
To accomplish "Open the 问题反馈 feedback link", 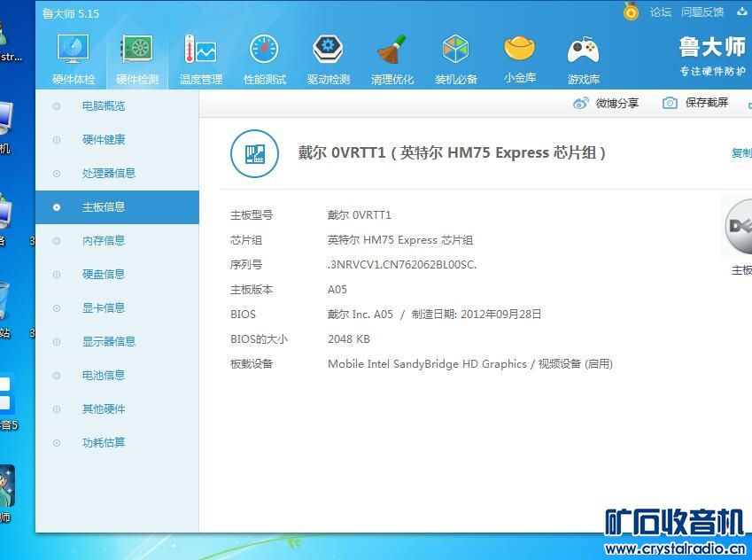I will pyautogui.click(x=702, y=12).
